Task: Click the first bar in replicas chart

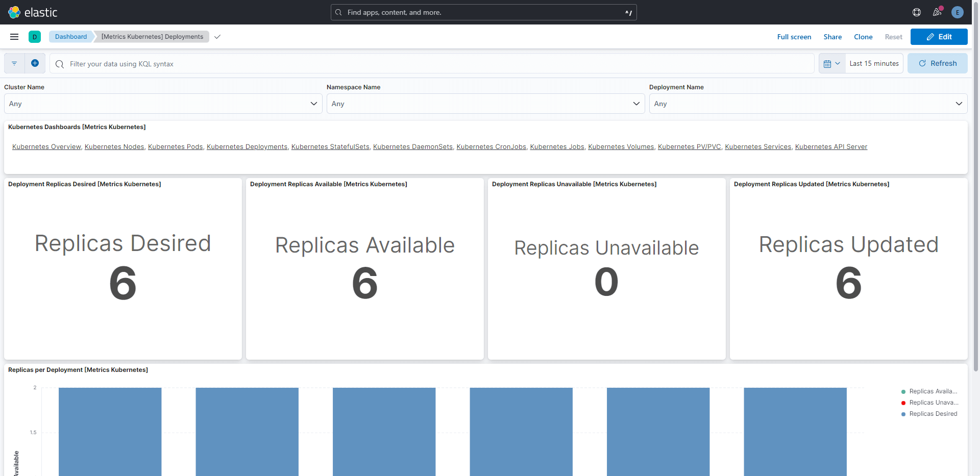Action: [110, 432]
